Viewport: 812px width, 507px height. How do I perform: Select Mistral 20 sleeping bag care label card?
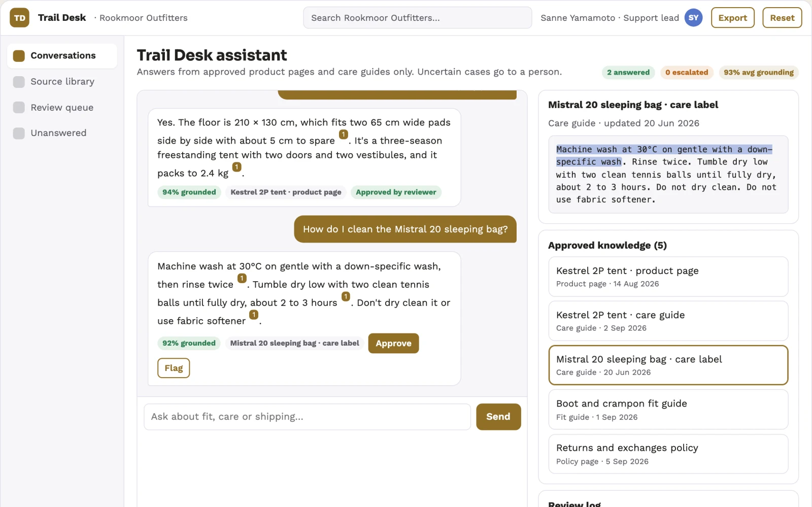[668, 365]
